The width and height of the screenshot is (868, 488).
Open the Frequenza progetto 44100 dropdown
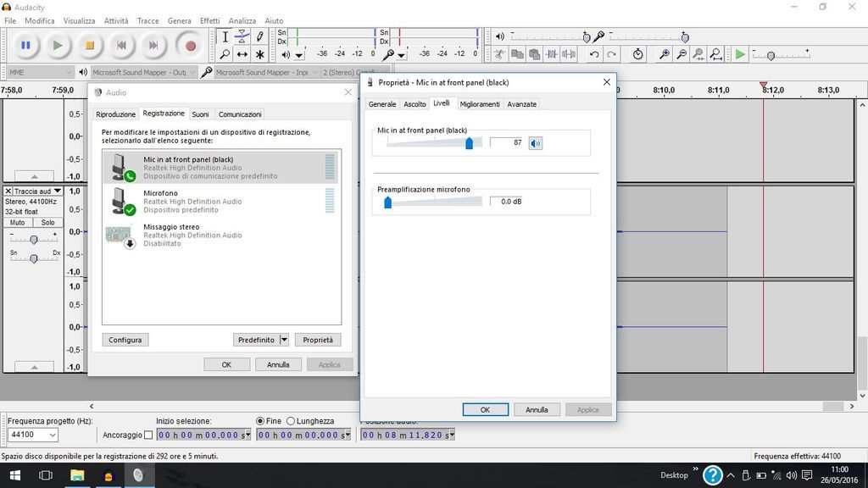32,435
